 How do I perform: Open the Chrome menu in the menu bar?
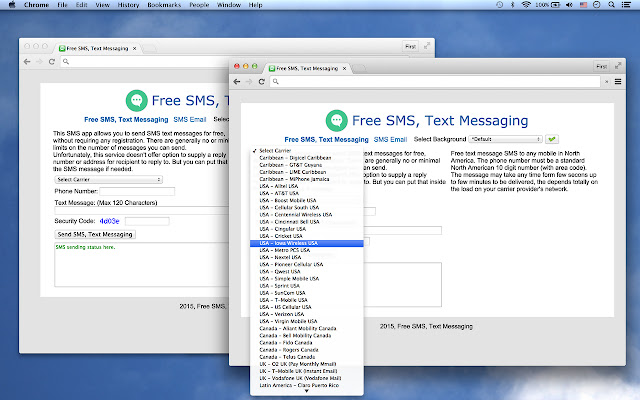(x=36, y=5)
